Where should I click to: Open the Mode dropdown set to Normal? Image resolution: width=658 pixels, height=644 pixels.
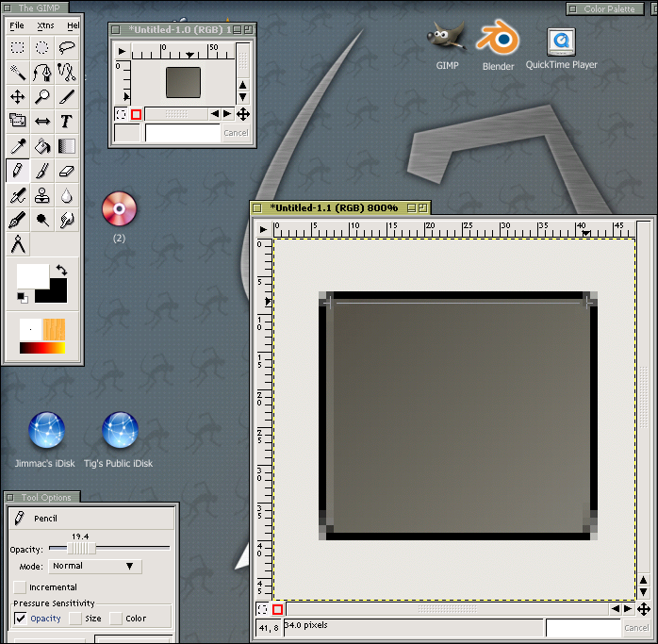(94, 567)
